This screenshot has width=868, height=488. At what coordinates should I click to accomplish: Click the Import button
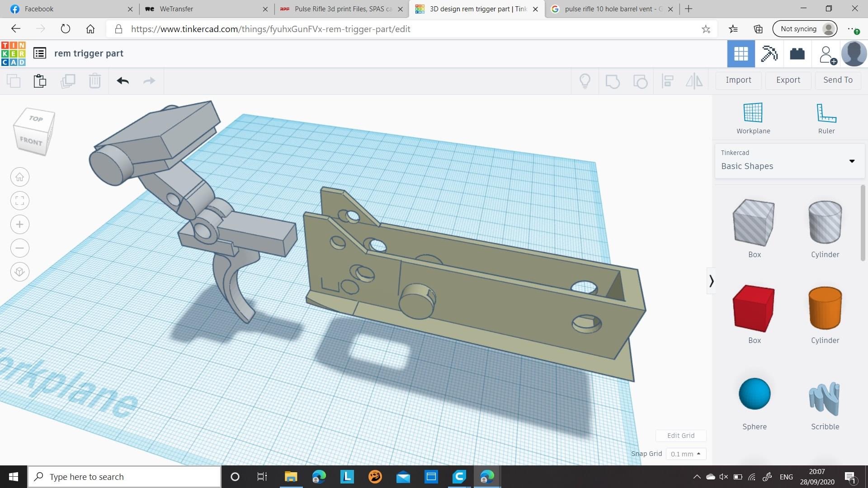pos(738,80)
